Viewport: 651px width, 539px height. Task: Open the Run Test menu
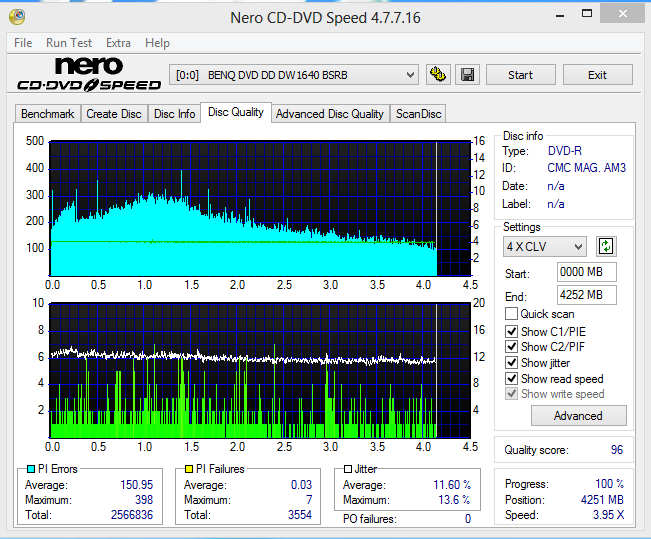pos(69,43)
